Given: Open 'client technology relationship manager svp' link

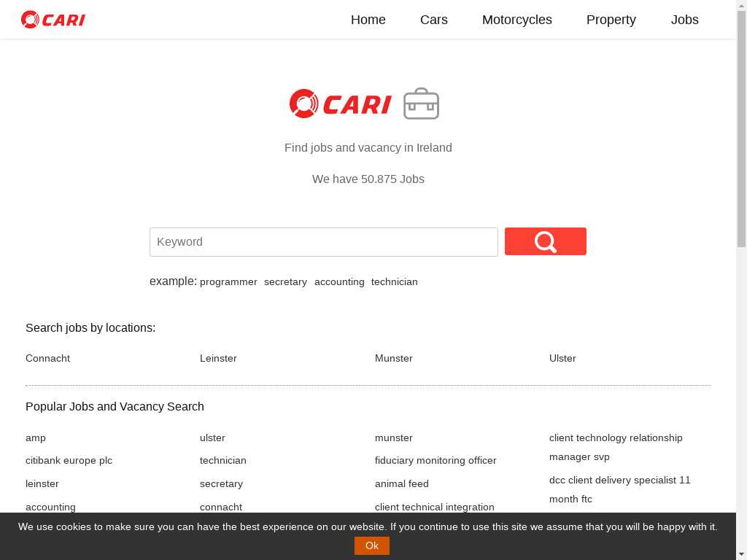Looking at the screenshot, I should (x=616, y=447).
